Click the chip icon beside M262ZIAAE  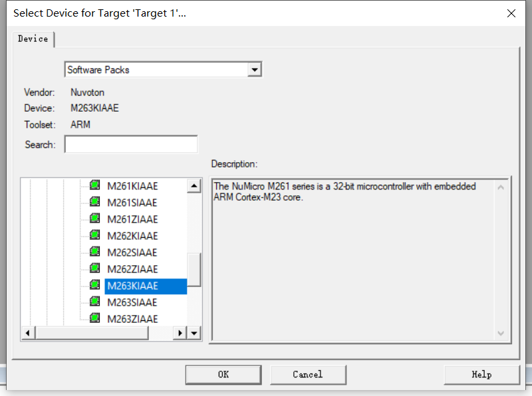[x=94, y=268]
